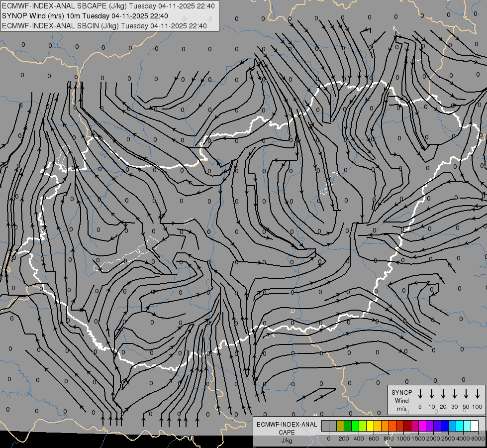Click the '1000' CAPE scale label
The height and width of the screenshot is (448, 487).
[x=403, y=439]
